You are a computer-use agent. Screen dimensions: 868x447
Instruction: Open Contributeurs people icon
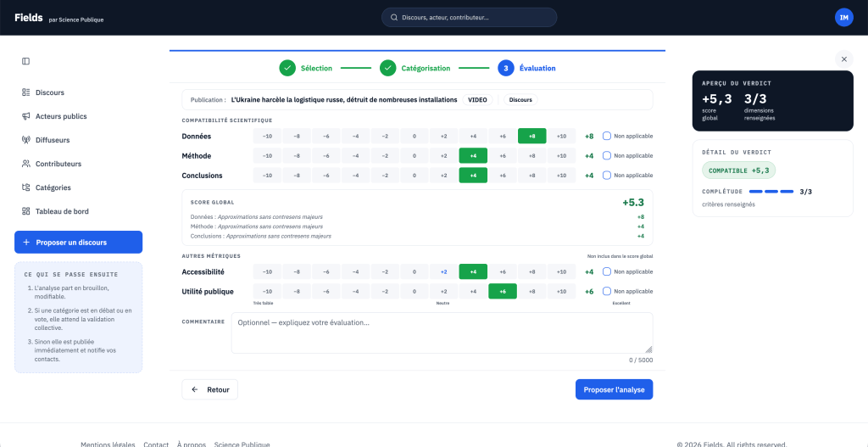(25, 164)
